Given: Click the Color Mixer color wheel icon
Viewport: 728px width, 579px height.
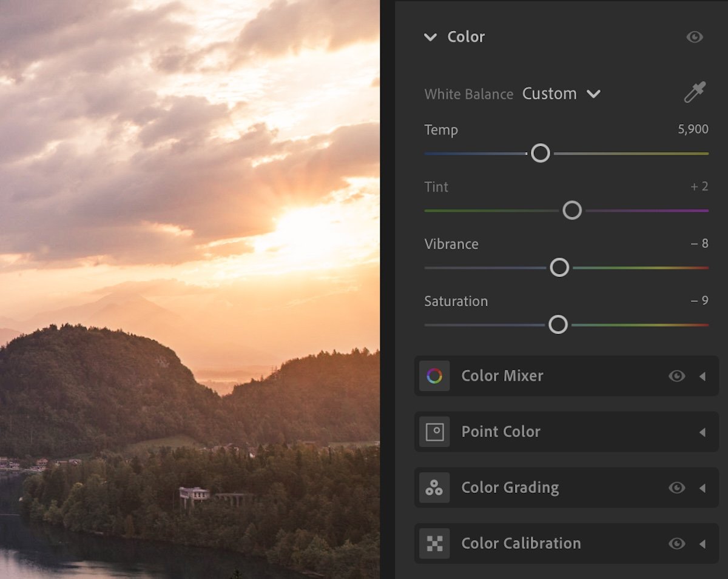Looking at the screenshot, I should tap(434, 376).
